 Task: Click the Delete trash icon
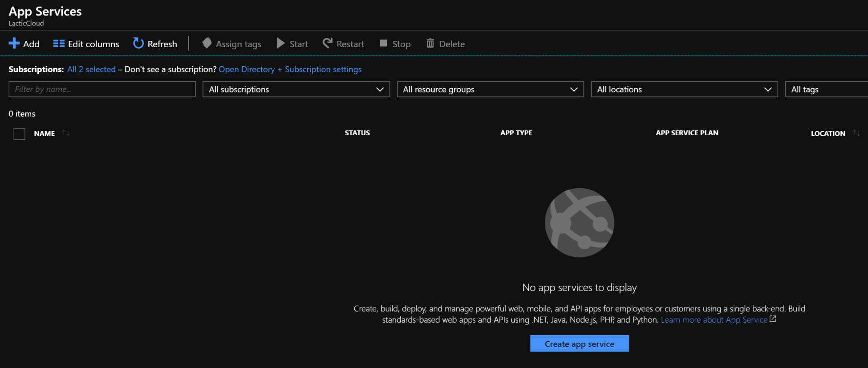tap(430, 43)
